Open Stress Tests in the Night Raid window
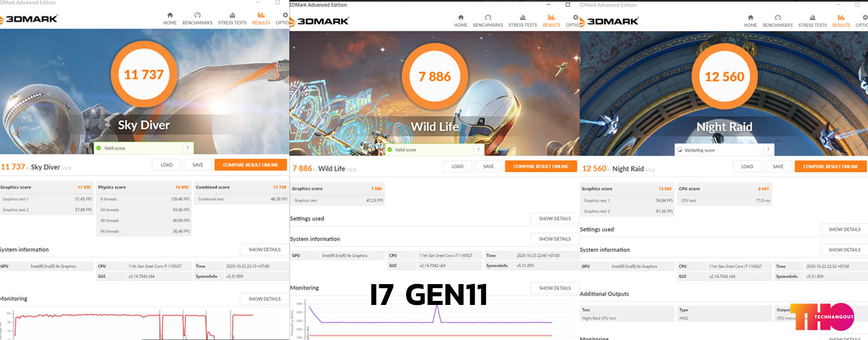868x340 pixels. [812, 21]
